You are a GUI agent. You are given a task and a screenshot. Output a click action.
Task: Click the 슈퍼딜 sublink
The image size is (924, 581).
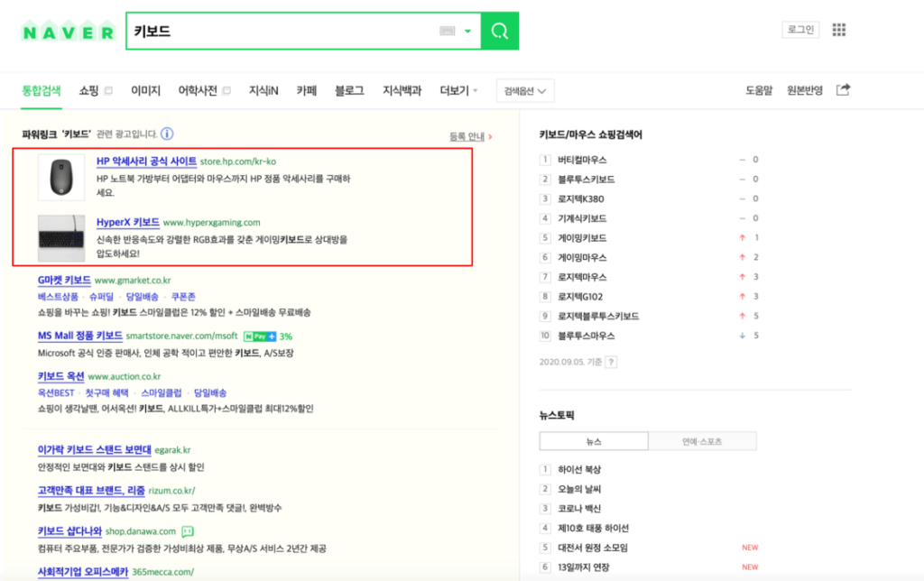[101, 297]
